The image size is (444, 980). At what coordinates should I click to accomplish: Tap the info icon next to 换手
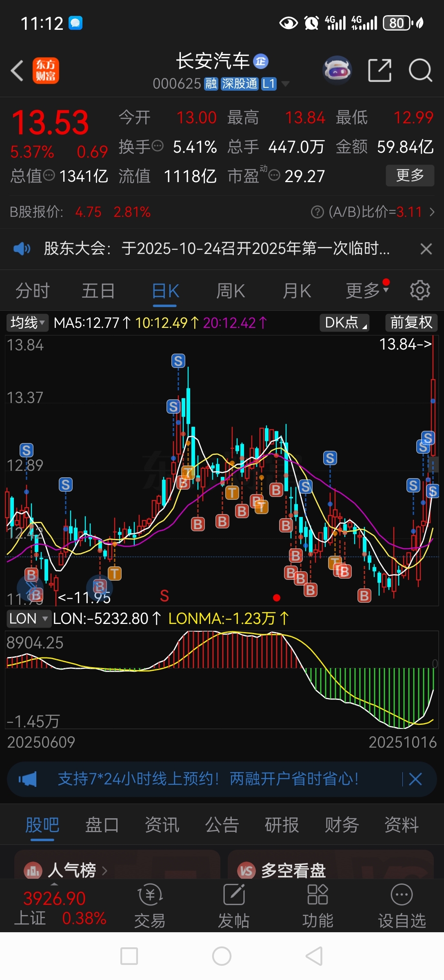tap(158, 146)
